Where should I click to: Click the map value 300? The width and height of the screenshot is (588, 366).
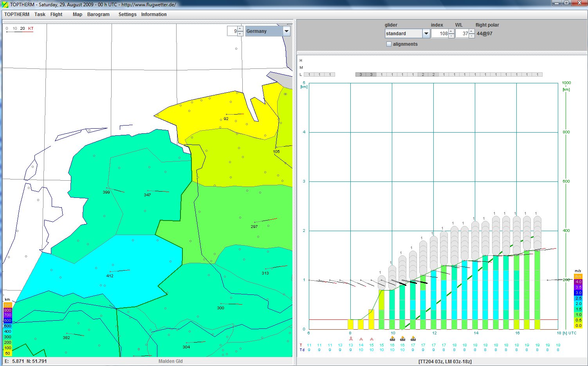220,308
